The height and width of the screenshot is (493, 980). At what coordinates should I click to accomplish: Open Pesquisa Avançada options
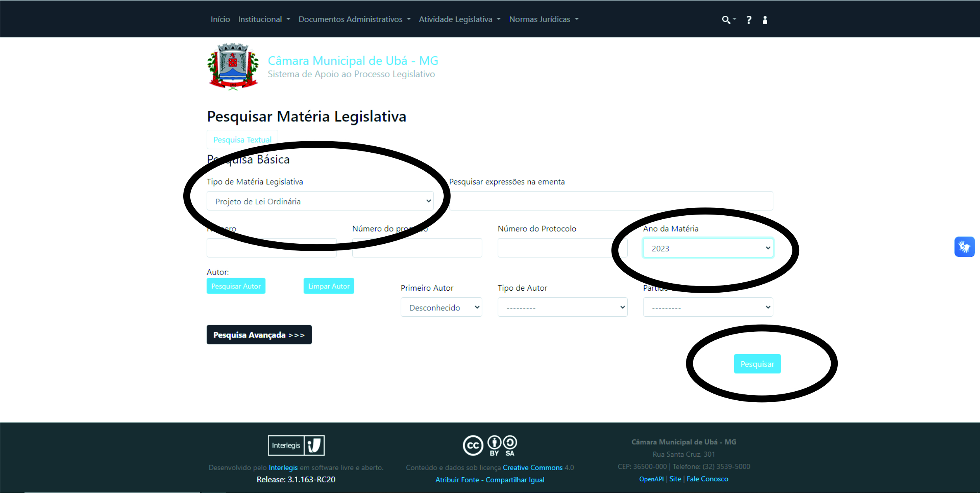pyautogui.click(x=259, y=334)
